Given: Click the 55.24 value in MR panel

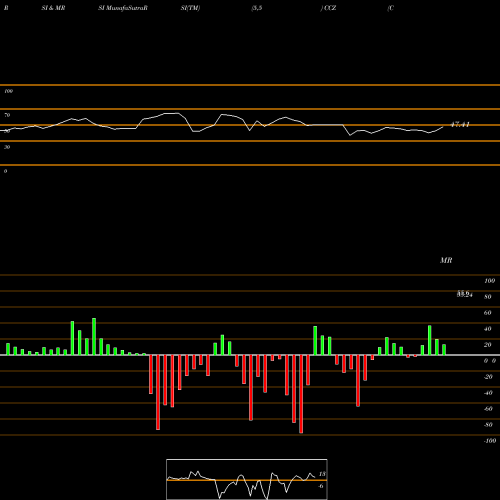Looking at the screenshot, I should 465,295.
